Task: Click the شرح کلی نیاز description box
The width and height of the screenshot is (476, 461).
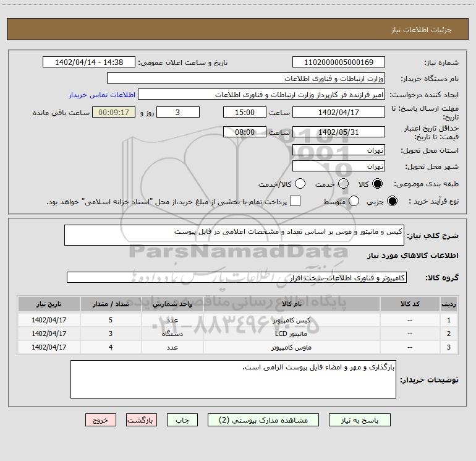Action: pyautogui.click(x=234, y=235)
